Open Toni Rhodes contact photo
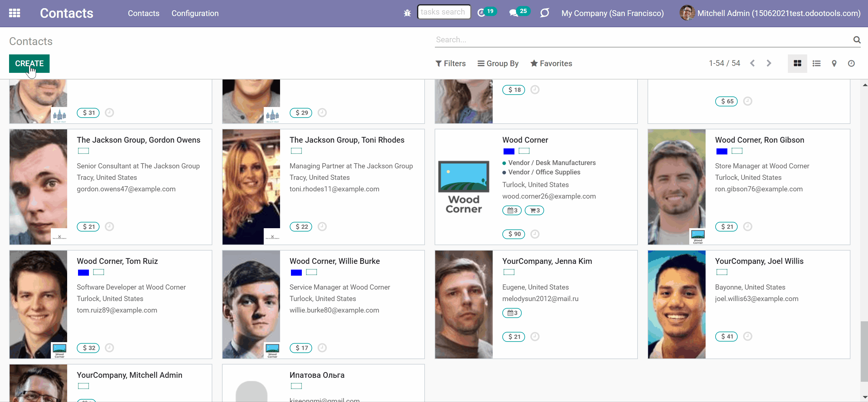The width and height of the screenshot is (868, 402). 251,187
